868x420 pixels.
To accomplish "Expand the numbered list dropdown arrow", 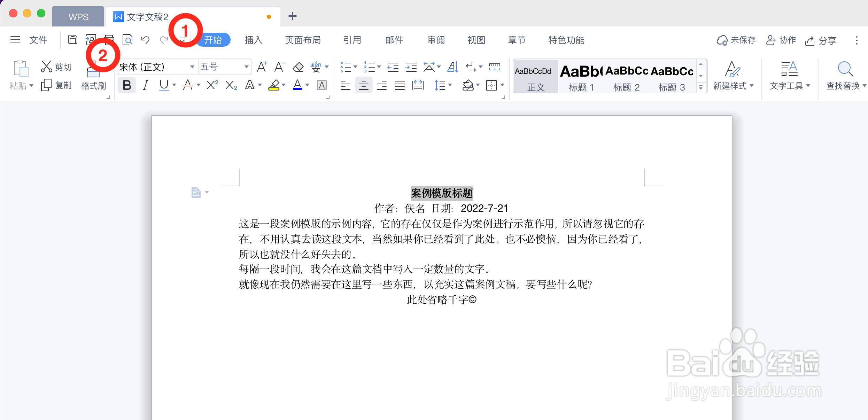I will (x=379, y=67).
